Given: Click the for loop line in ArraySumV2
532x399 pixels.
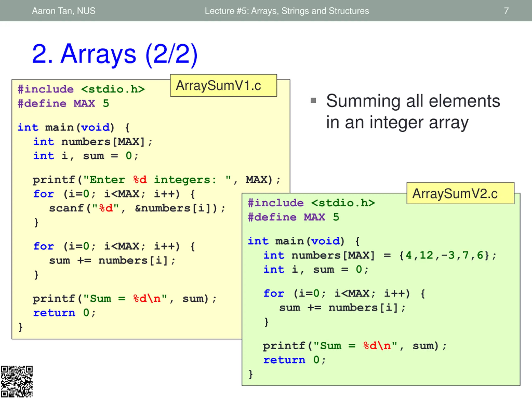Looking at the screenshot, I should coord(344,293).
